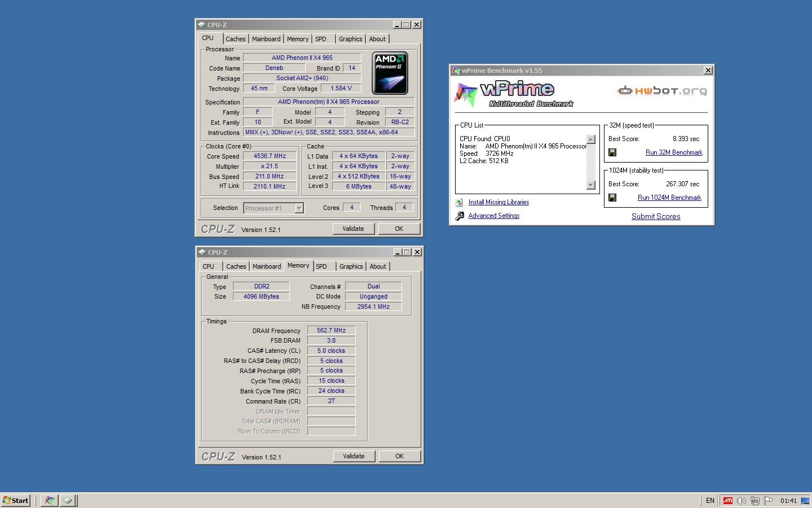The height and width of the screenshot is (508, 812).
Task: Switch to About tab in lower CPU-Z
Action: (x=378, y=266)
